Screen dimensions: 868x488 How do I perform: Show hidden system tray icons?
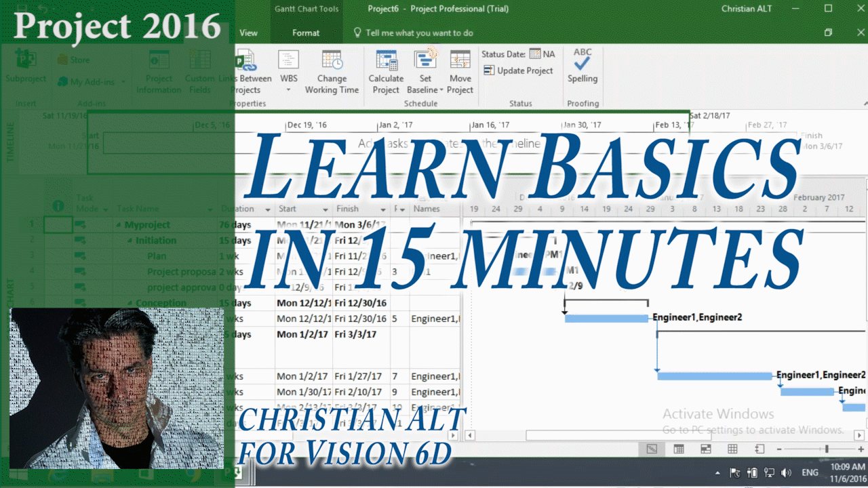[x=717, y=472]
